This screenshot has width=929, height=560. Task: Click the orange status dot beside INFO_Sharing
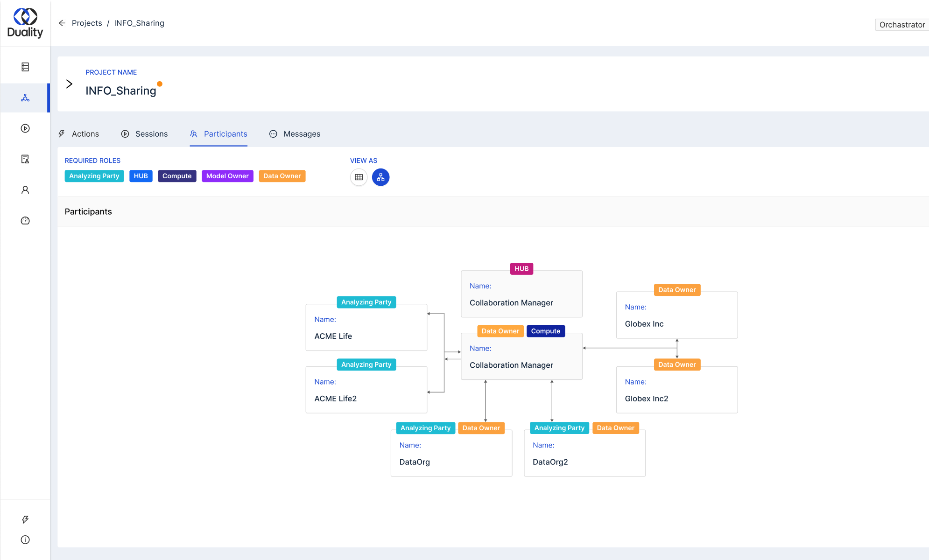click(x=160, y=84)
